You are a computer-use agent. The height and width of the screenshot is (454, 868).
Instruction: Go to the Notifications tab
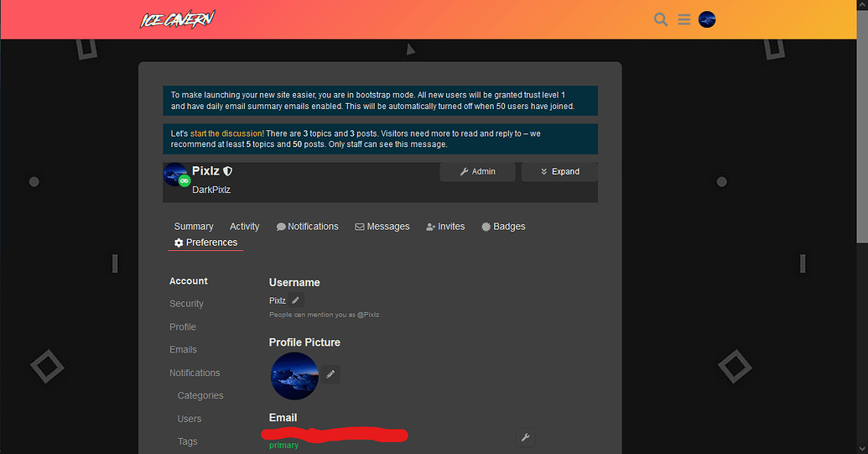click(307, 227)
